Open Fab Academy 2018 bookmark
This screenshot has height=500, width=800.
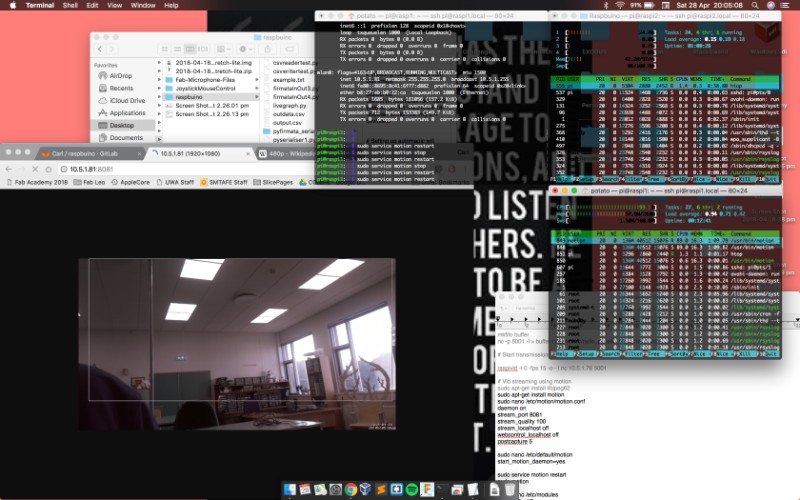36,182
